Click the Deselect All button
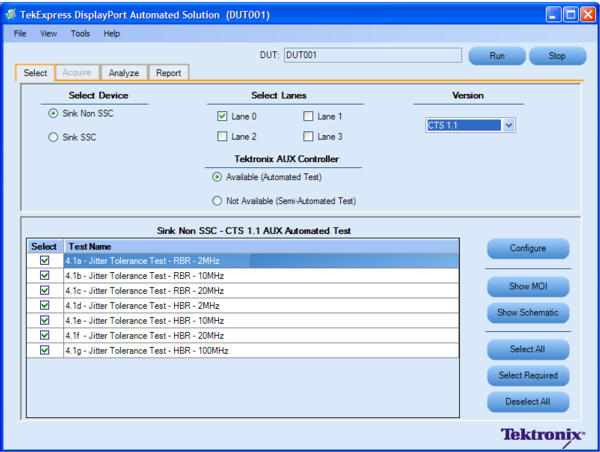This screenshot has width=600, height=452. pos(528,402)
